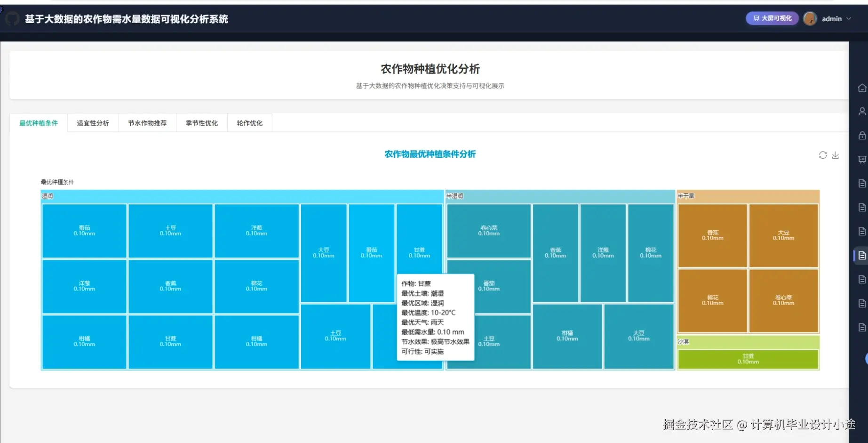Open the home icon in the sidebar
Image resolution: width=868 pixels, height=443 pixels.
click(x=862, y=88)
